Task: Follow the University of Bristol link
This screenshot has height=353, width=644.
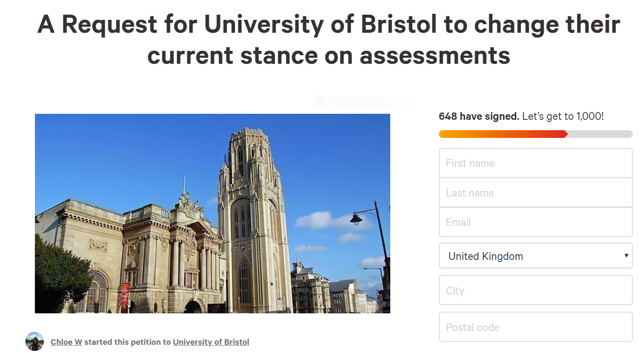Action: (x=211, y=342)
